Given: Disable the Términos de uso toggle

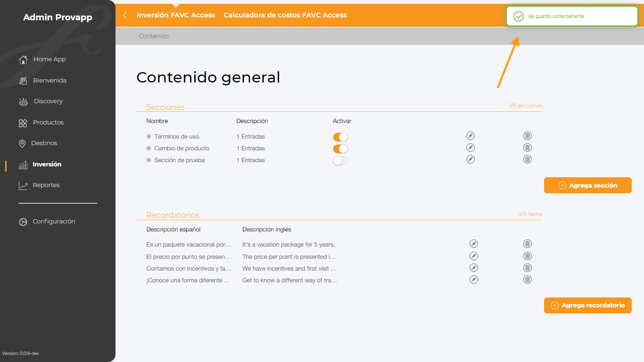Looking at the screenshot, I should (x=340, y=137).
